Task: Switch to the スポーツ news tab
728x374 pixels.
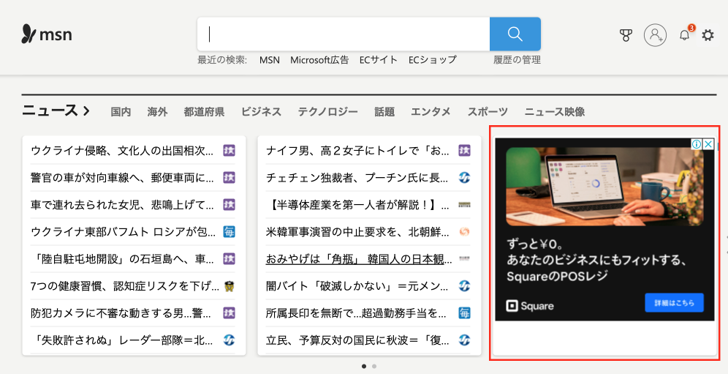Action: pyautogui.click(x=488, y=112)
